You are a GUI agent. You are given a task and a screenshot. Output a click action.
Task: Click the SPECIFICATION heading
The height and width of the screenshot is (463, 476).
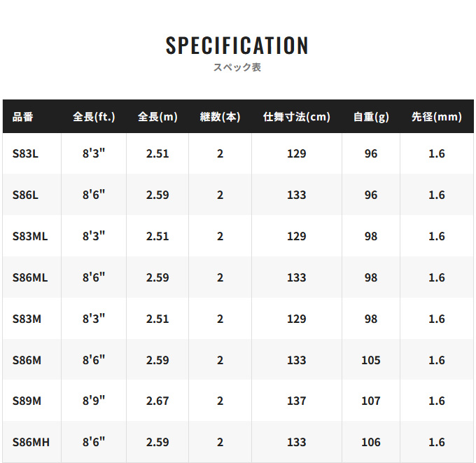pos(237,46)
